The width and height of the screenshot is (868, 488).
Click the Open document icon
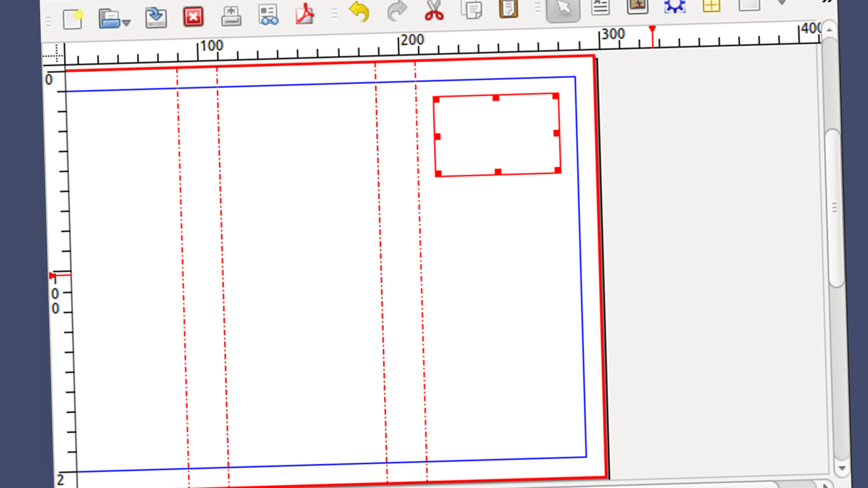click(108, 19)
